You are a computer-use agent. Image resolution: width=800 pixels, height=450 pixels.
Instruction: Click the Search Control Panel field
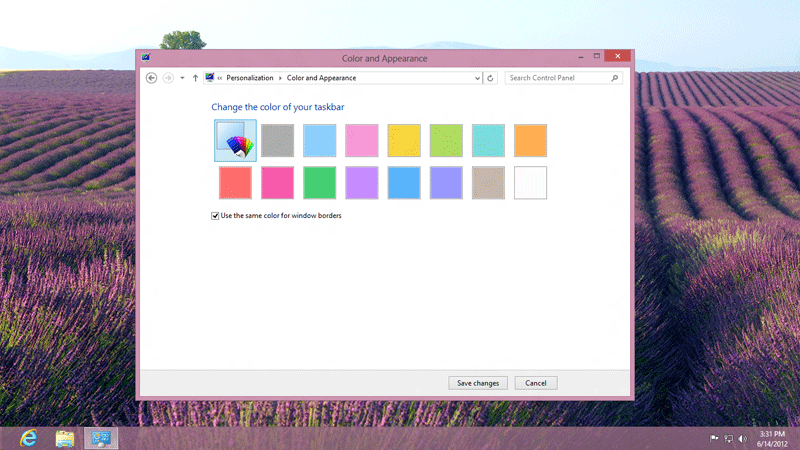point(556,78)
